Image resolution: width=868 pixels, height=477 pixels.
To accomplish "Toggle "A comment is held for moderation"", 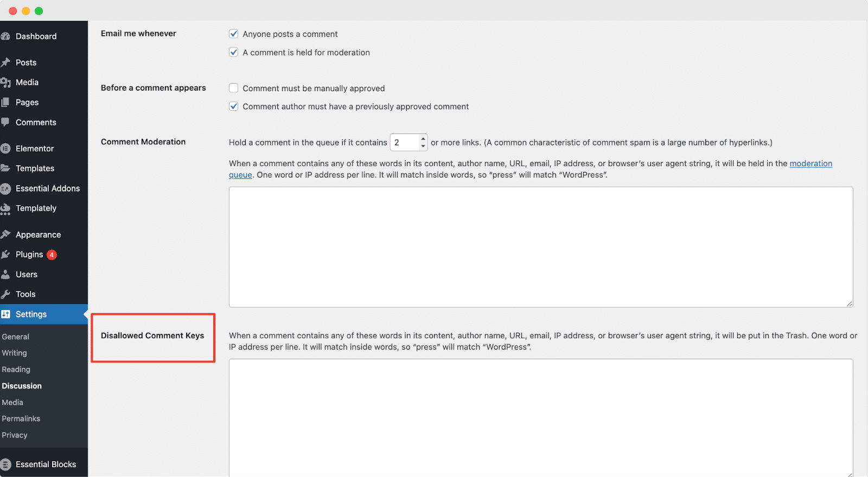I will pos(234,52).
